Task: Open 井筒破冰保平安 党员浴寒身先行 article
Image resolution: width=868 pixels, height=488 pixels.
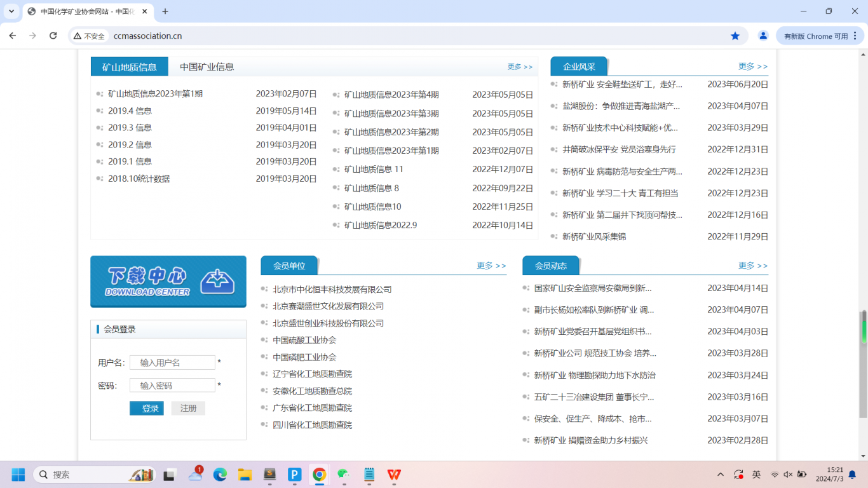Action: pos(619,149)
